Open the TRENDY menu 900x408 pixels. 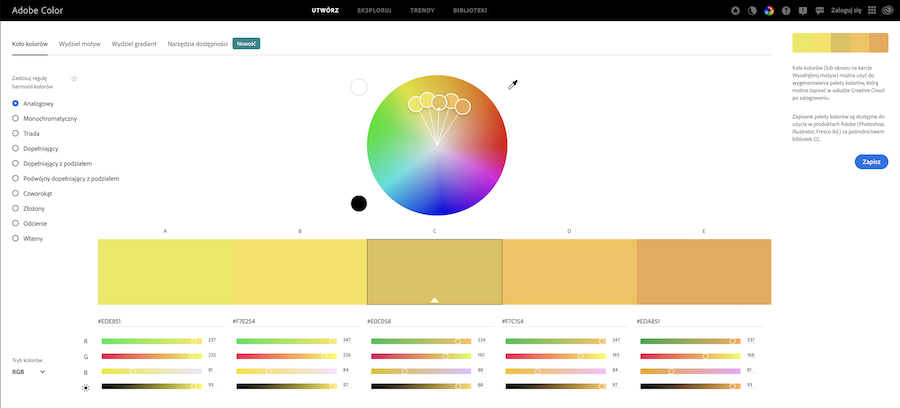pyautogui.click(x=422, y=10)
